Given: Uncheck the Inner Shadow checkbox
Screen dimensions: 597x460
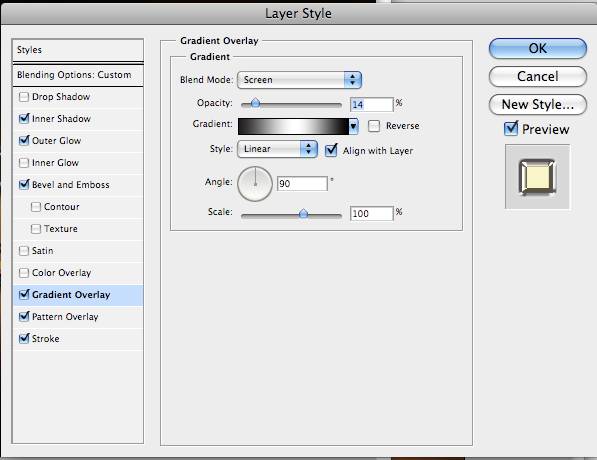Looking at the screenshot, I should [x=24, y=119].
